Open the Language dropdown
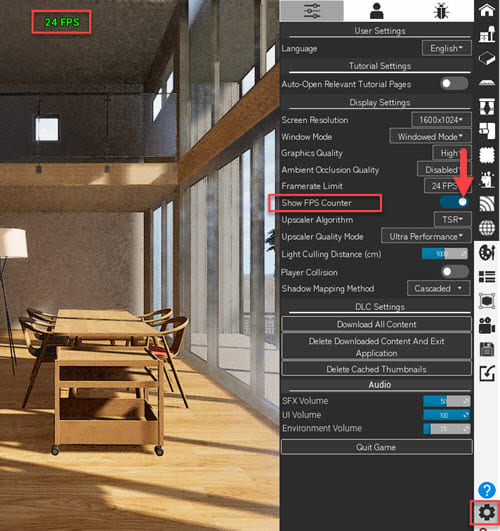500x531 pixels. (x=446, y=48)
